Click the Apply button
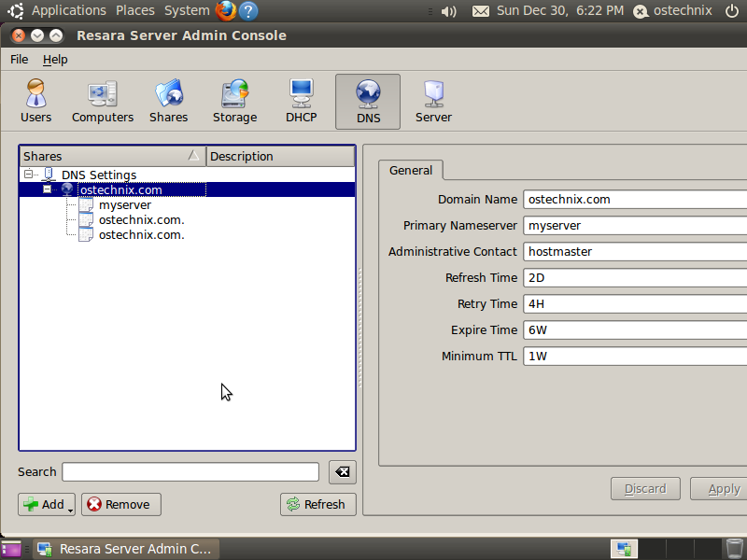Screen dimensions: 747x560 [719, 489]
